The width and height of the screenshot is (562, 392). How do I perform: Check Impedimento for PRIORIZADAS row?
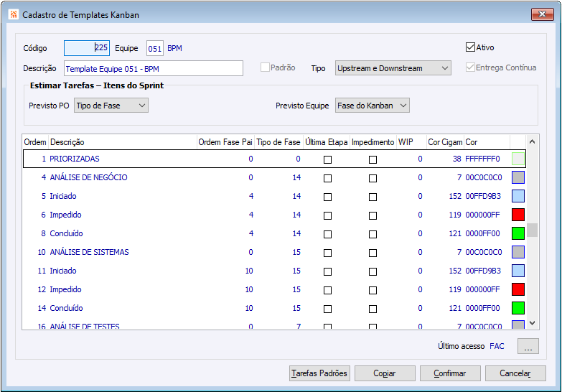[373, 159]
